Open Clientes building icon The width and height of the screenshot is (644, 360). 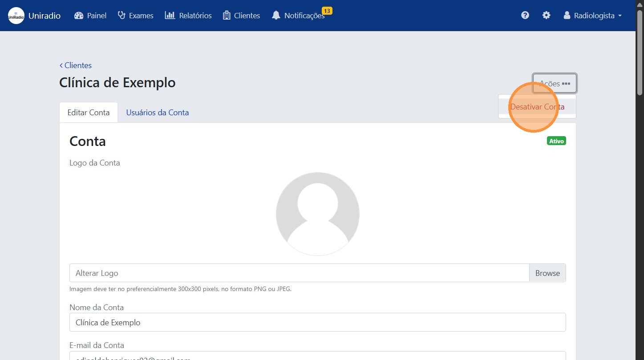click(x=227, y=16)
